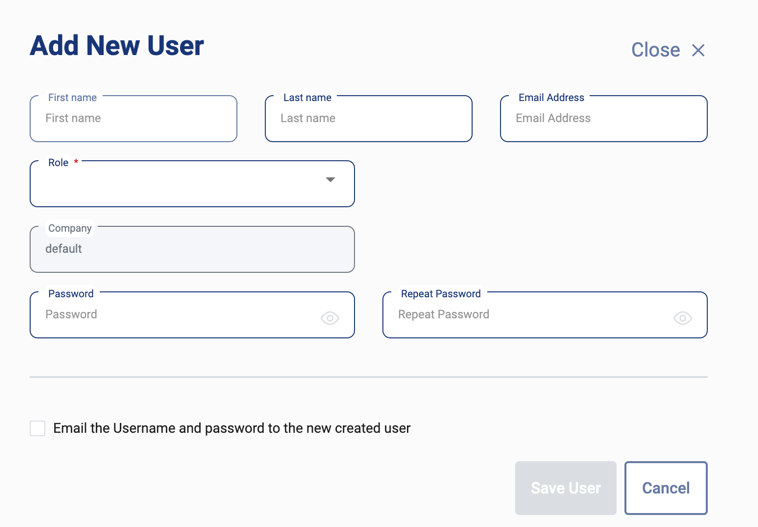
Task: Enable emailing credentials to new user checkbox
Action: [x=38, y=428]
